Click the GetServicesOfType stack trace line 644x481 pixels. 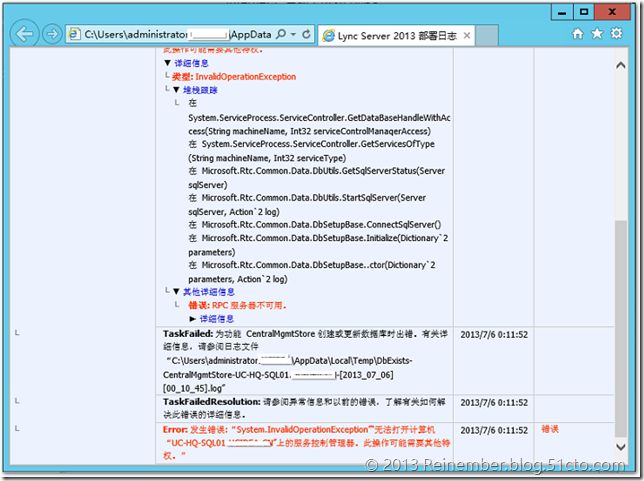coord(312,151)
